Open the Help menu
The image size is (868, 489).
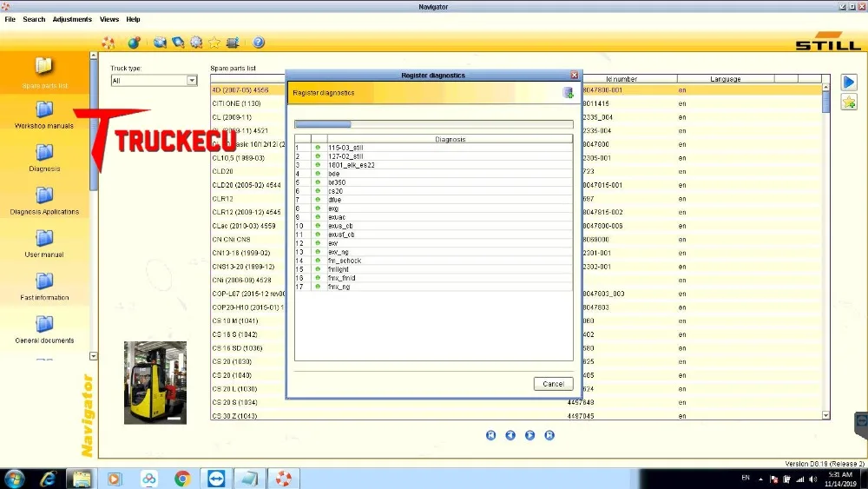point(133,19)
